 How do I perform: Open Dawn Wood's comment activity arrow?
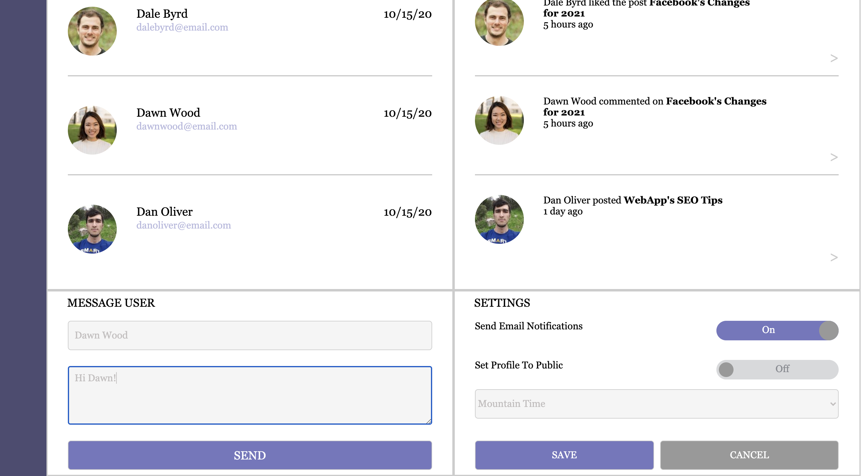pos(834,157)
